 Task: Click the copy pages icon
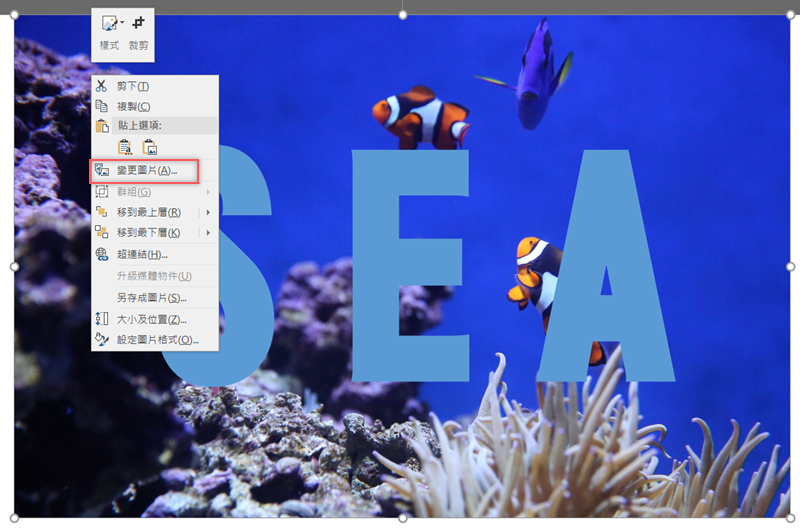pyautogui.click(x=102, y=106)
